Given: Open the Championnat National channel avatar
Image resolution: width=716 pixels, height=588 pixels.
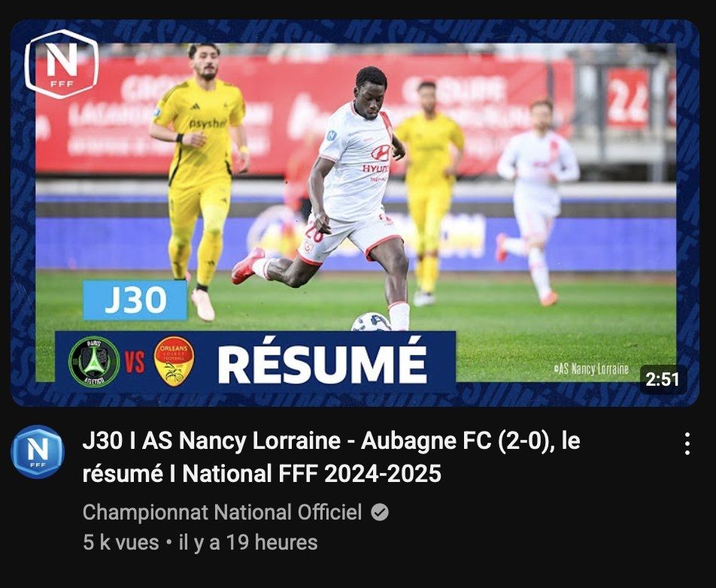Looking at the screenshot, I should (x=38, y=451).
